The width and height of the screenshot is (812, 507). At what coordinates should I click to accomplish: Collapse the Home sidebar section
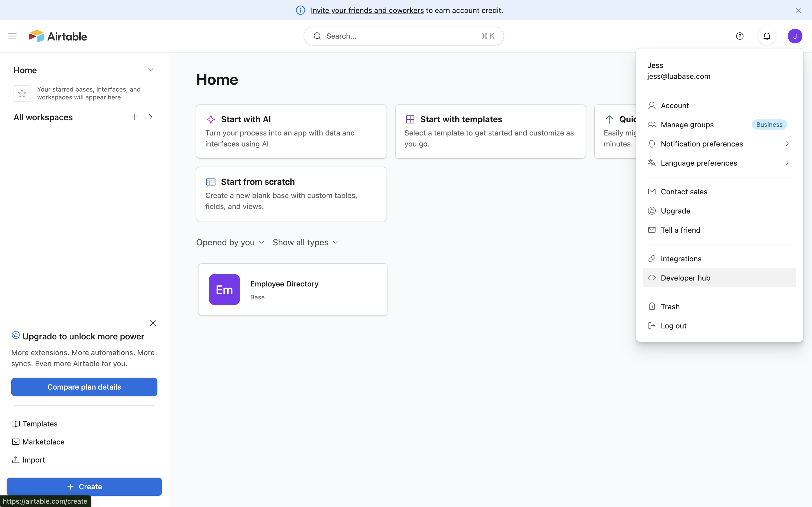[x=150, y=70]
